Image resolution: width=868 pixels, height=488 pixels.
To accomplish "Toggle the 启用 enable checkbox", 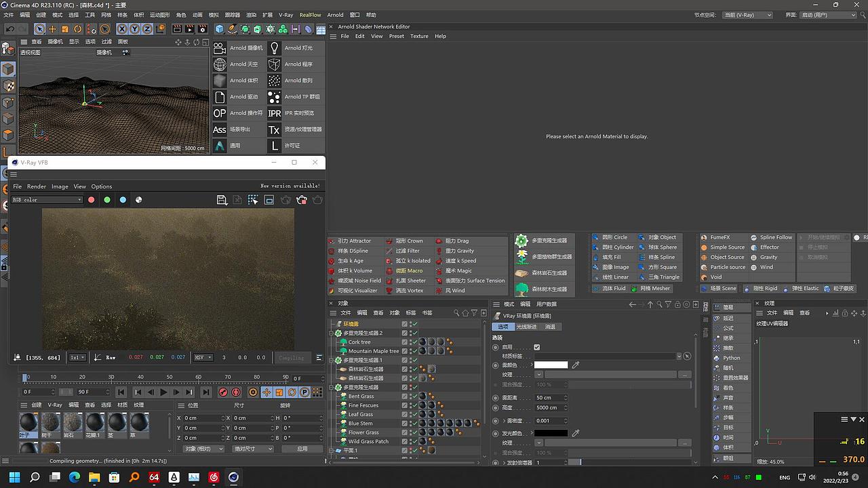I will point(537,347).
